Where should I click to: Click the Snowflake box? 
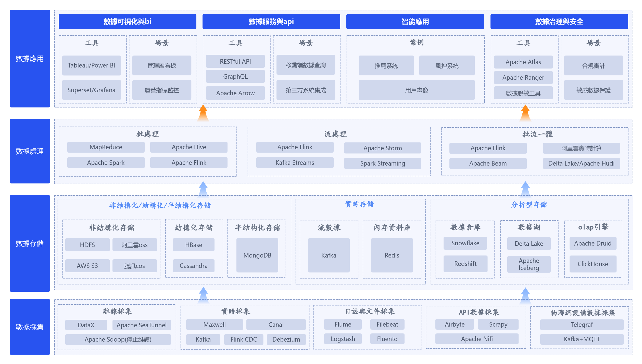[465, 243]
